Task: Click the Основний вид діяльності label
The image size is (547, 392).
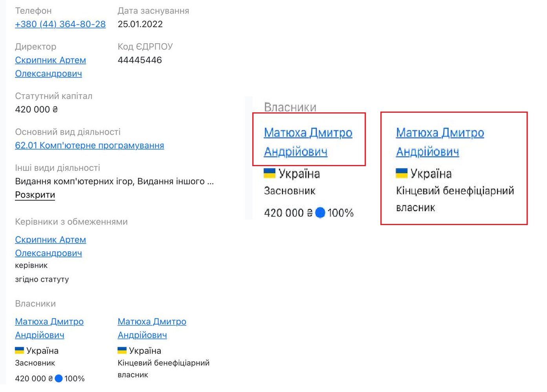Action: click(x=68, y=132)
